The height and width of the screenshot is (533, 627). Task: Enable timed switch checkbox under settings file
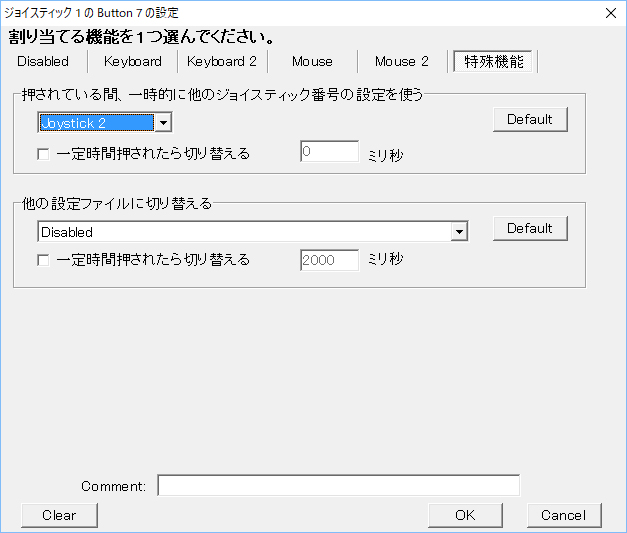[x=43, y=260]
